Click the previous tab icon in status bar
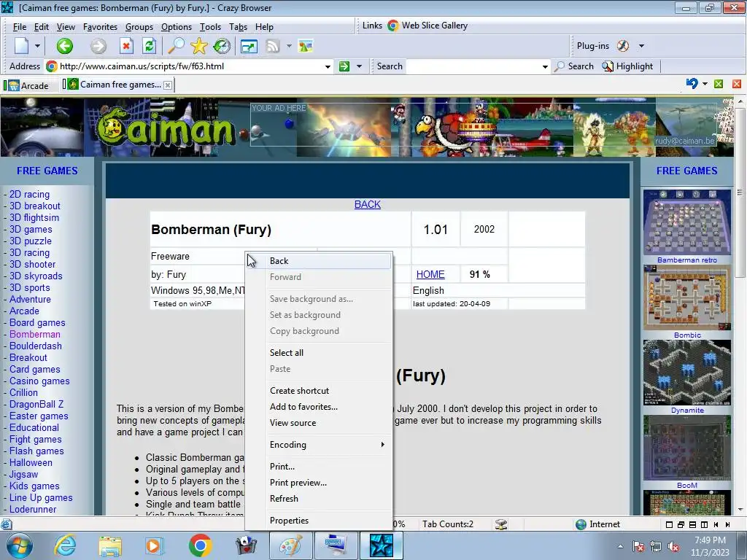This screenshot has height=560, width=747. (x=716, y=525)
